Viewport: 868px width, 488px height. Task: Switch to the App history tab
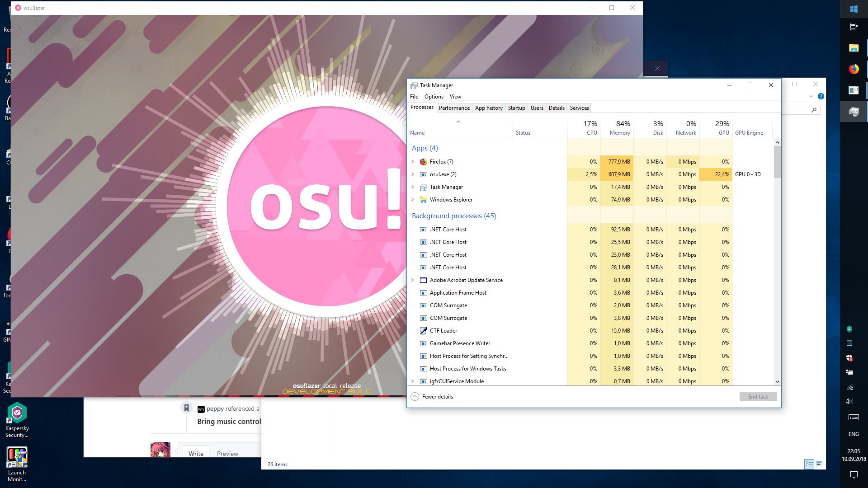[489, 108]
